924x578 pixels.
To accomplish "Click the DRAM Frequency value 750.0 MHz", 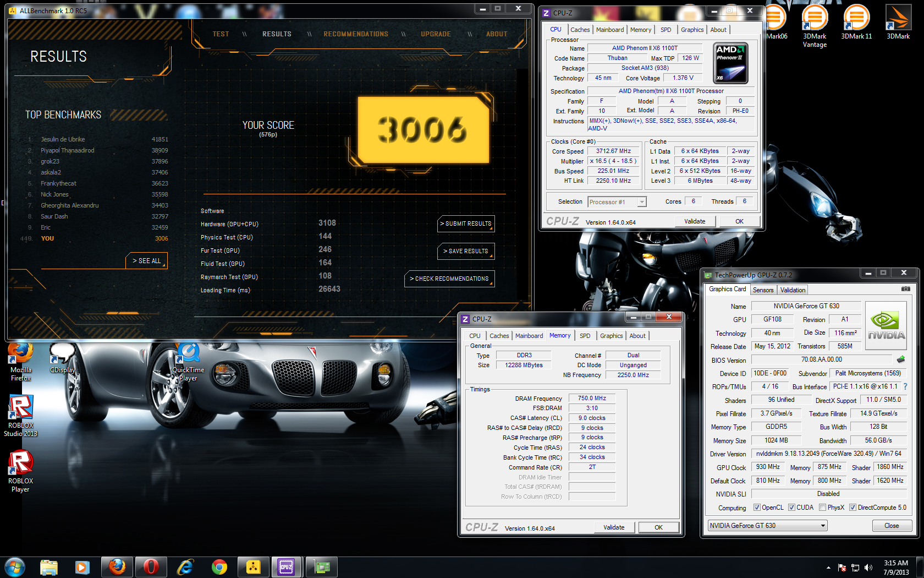I will click(x=592, y=398).
